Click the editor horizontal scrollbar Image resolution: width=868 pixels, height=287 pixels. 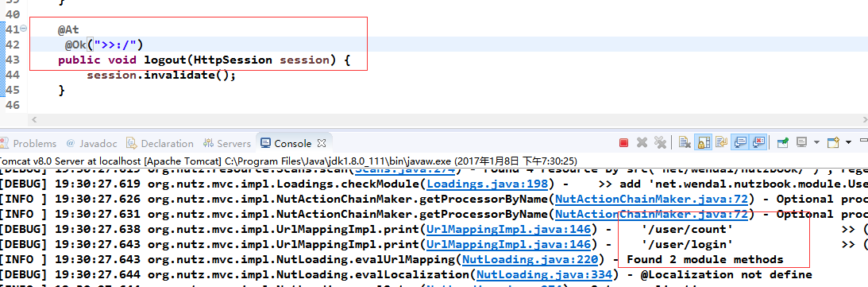[x=449, y=119]
